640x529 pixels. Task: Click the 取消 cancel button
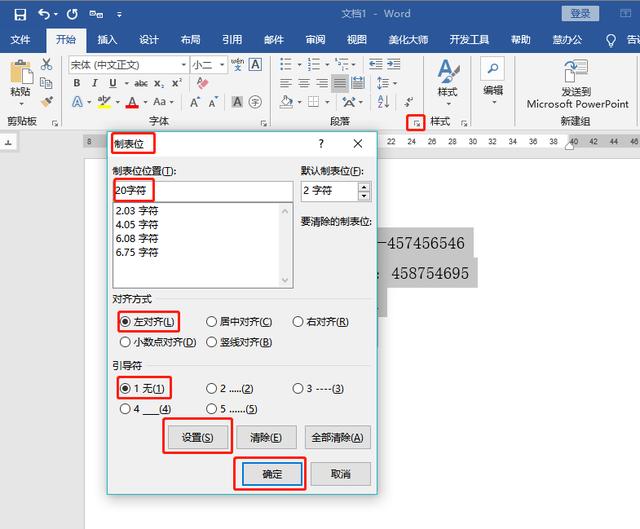click(341, 474)
